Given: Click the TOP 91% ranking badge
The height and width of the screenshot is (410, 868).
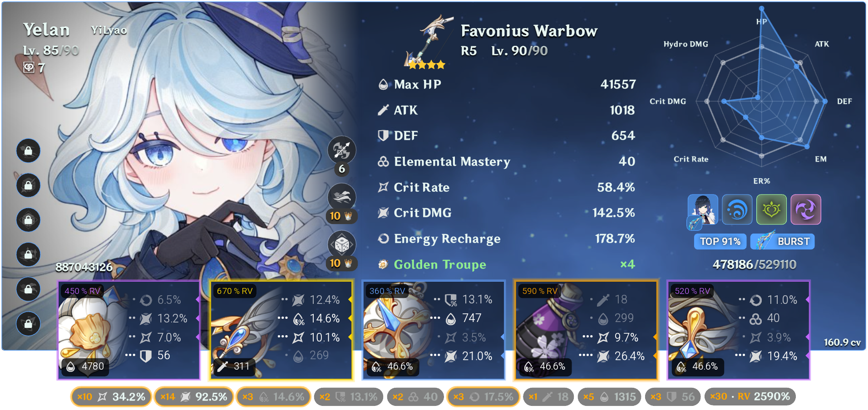Looking at the screenshot, I should point(720,241).
